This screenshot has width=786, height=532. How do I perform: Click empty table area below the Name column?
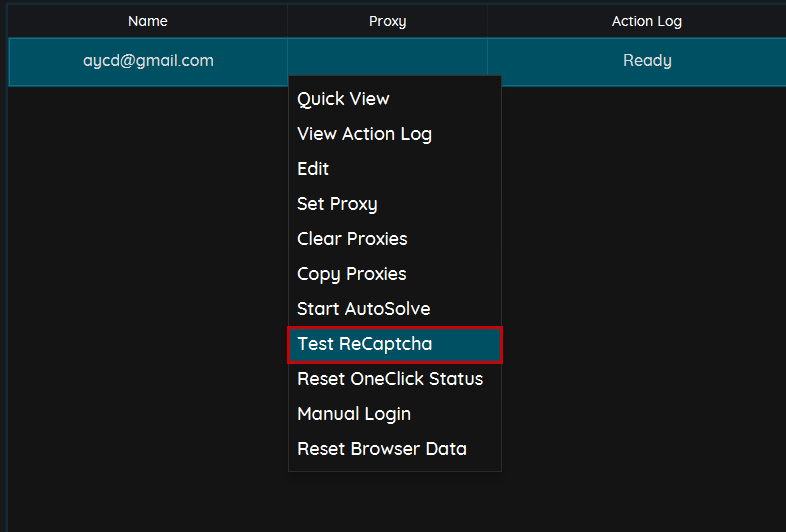[148, 300]
